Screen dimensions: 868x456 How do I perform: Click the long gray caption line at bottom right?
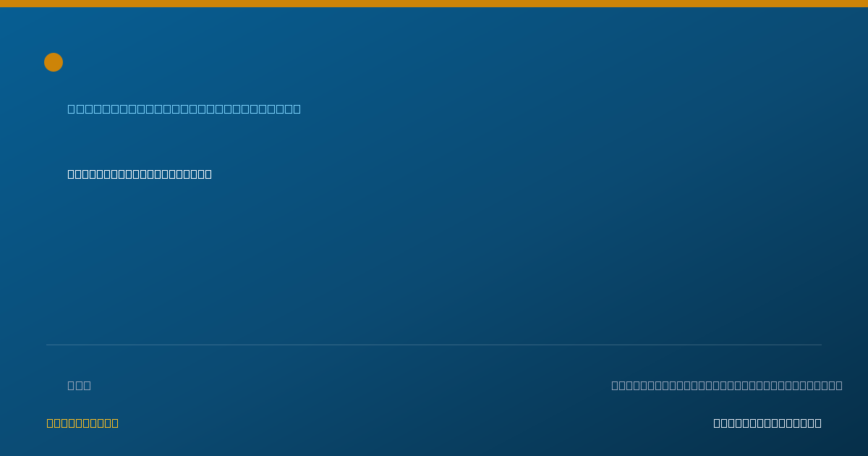coord(727,385)
